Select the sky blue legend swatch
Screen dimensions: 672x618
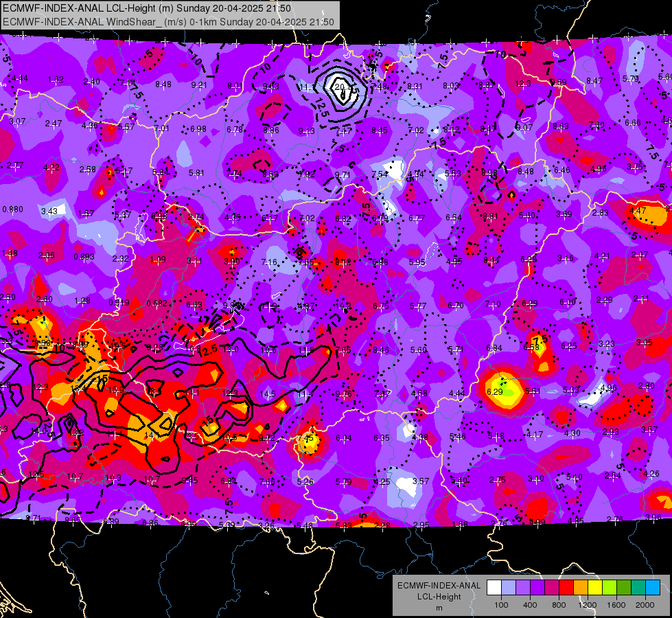click(653, 588)
